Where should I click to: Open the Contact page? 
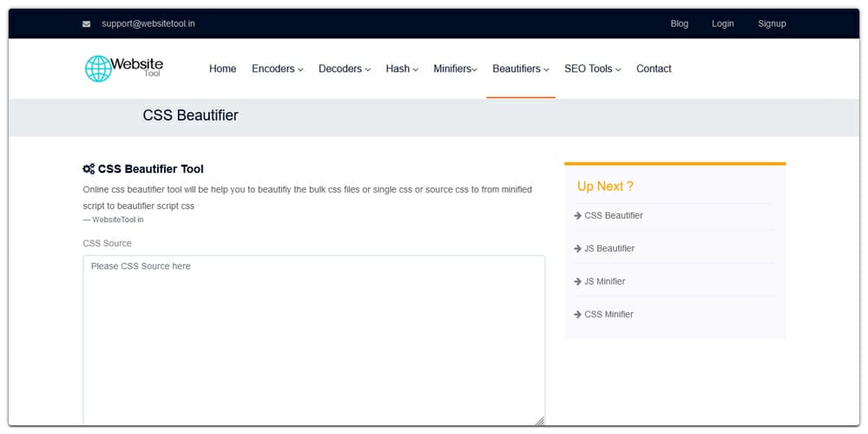point(654,69)
